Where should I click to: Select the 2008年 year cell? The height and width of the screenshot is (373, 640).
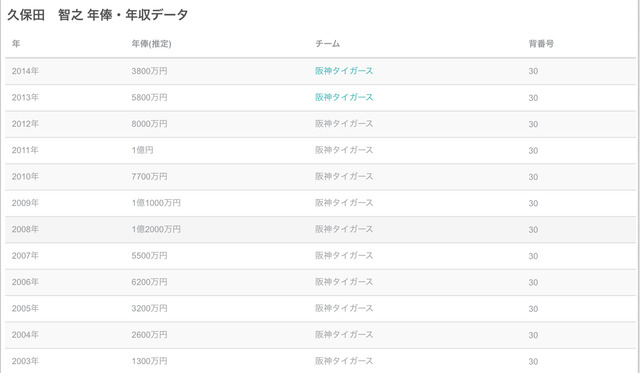click(25, 229)
